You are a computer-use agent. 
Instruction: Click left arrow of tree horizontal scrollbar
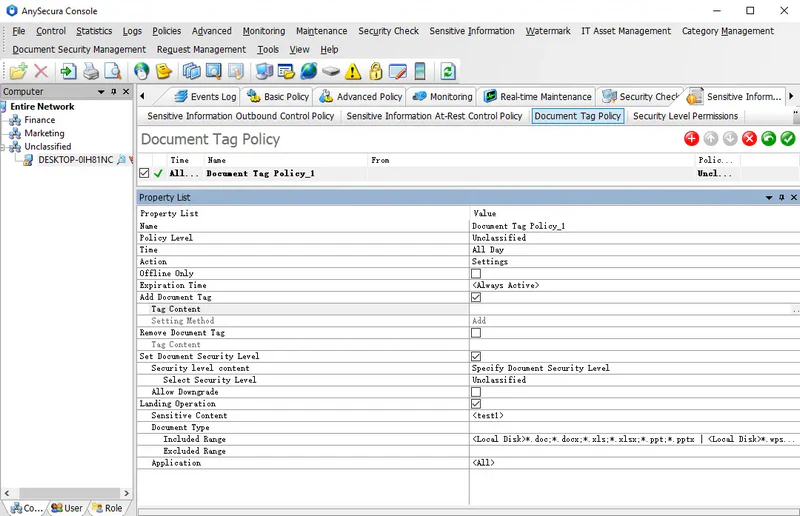pos(7,493)
